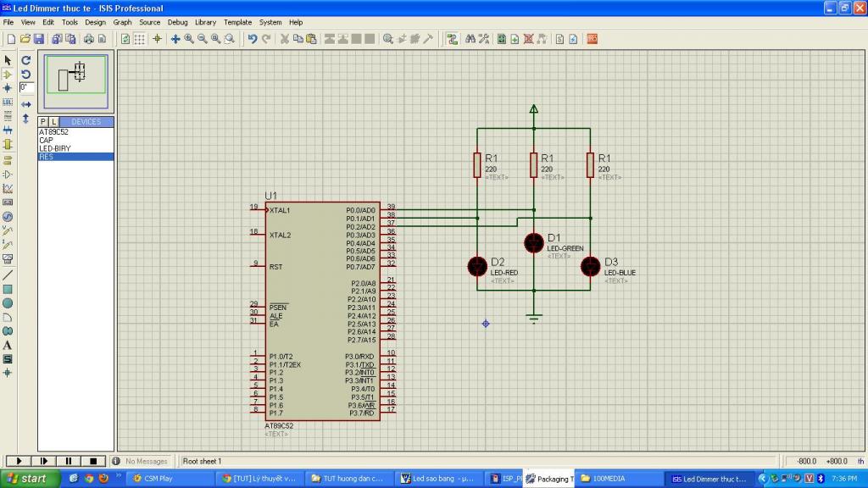Viewport: 868px width, 488px height.
Task: Open the Debug menu
Action: pyautogui.click(x=177, y=22)
